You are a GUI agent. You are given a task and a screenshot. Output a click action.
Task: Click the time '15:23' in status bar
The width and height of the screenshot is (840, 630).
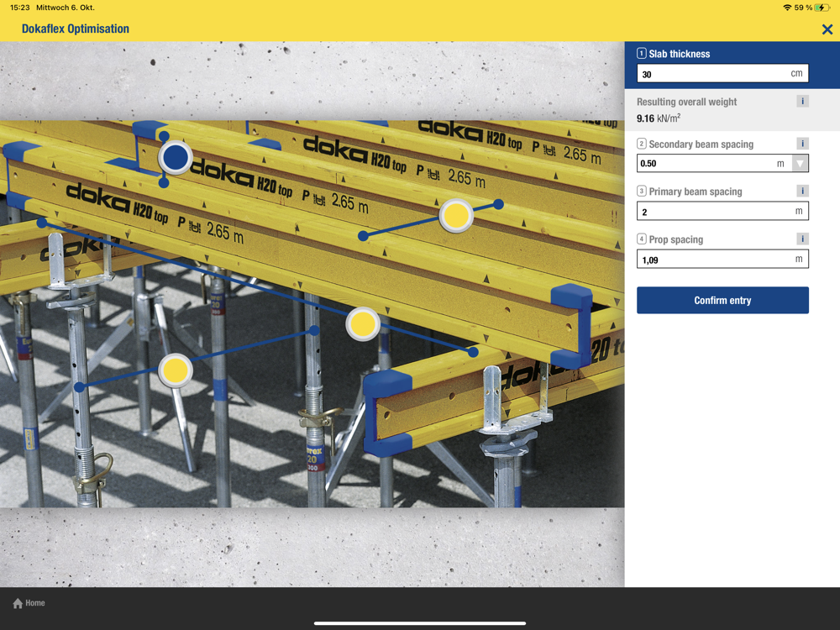coord(20,8)
